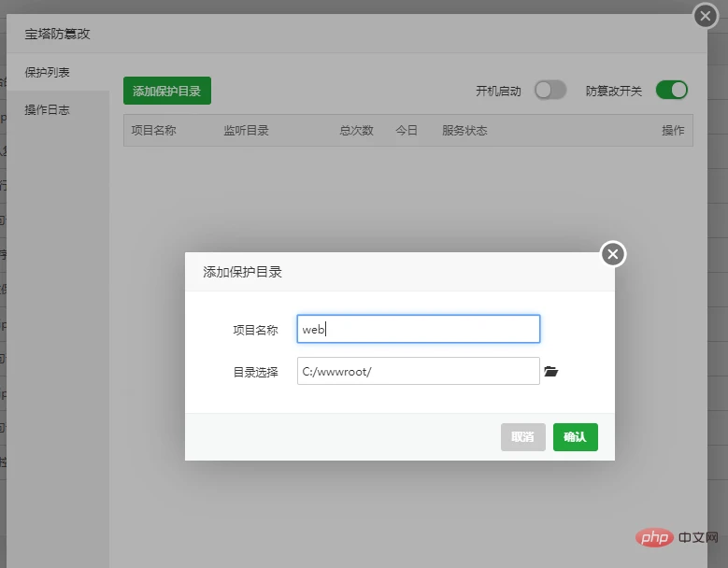Close the 添加保护目录 dialog with X icon
The image size is (728, 568).
pyautogui.click(x=613, y=254)
